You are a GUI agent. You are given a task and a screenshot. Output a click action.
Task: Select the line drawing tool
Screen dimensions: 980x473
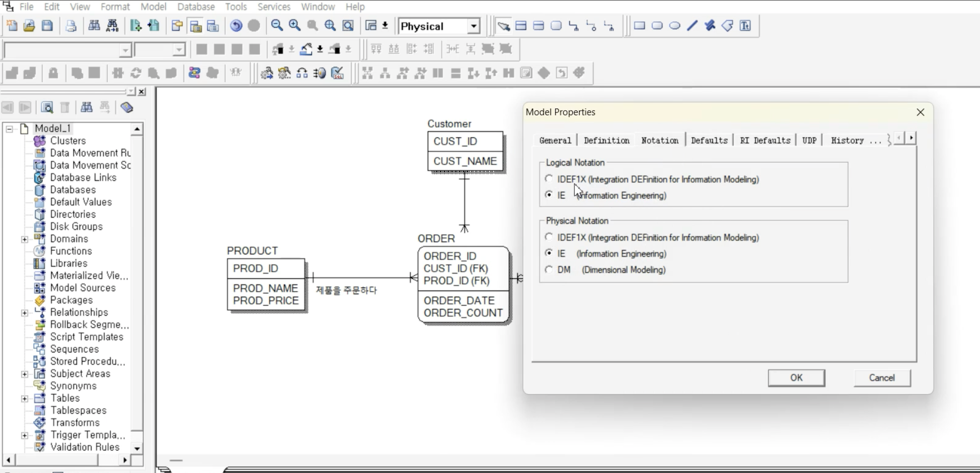[x=692, y=26]
